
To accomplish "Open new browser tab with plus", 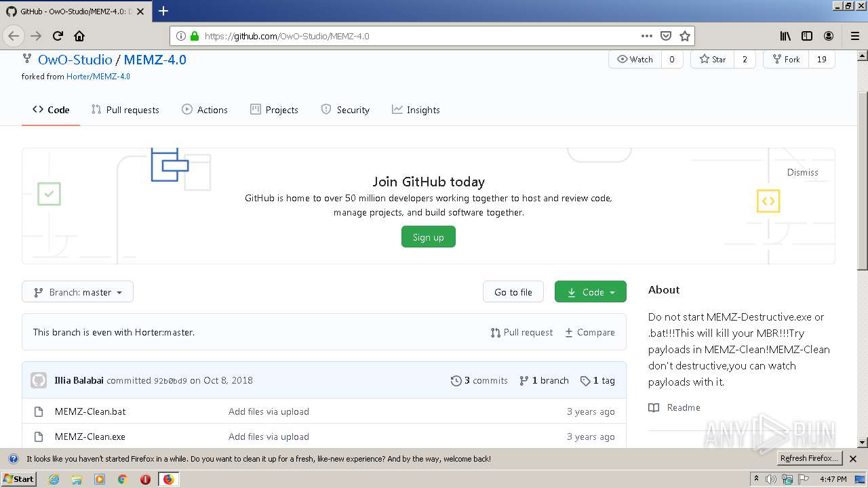I will coord(163,11).
